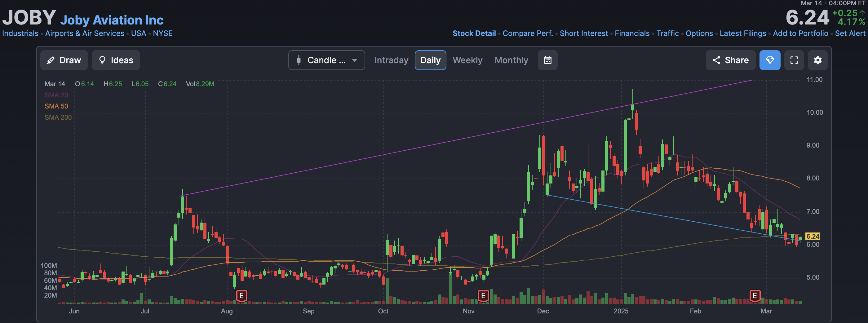Click the O 6.14 open value
This screenshot has width=868, height=323.
pyautogui.click(x=84, y=84)
